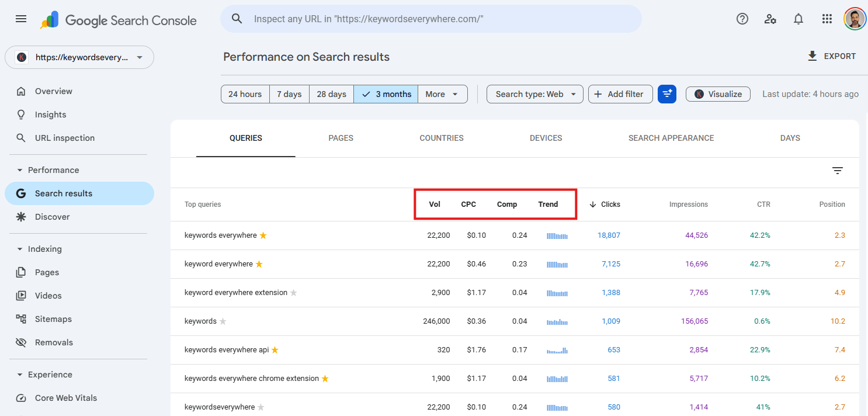Image resolution: width=868 pixels, height=416 pixels.
Task: Select the 7 days date range
Action: coord(289,94)
